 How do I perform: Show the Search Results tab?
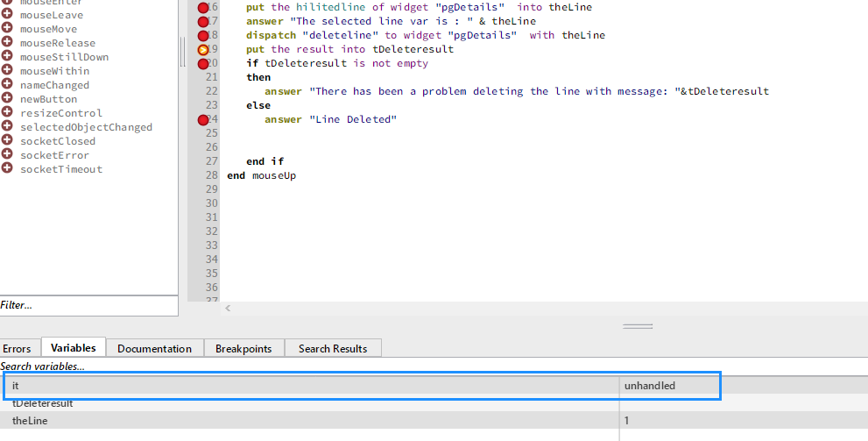[333, 349]
